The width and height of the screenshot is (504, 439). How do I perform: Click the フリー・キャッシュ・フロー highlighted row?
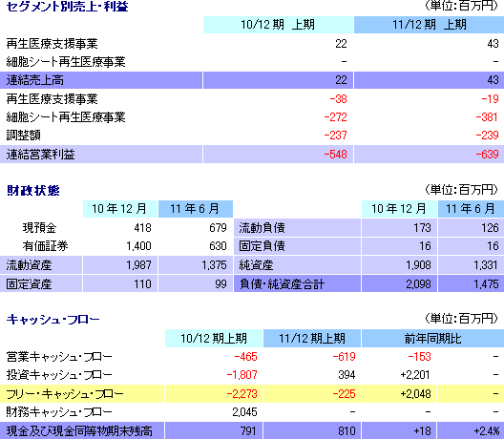pos(252,394)
